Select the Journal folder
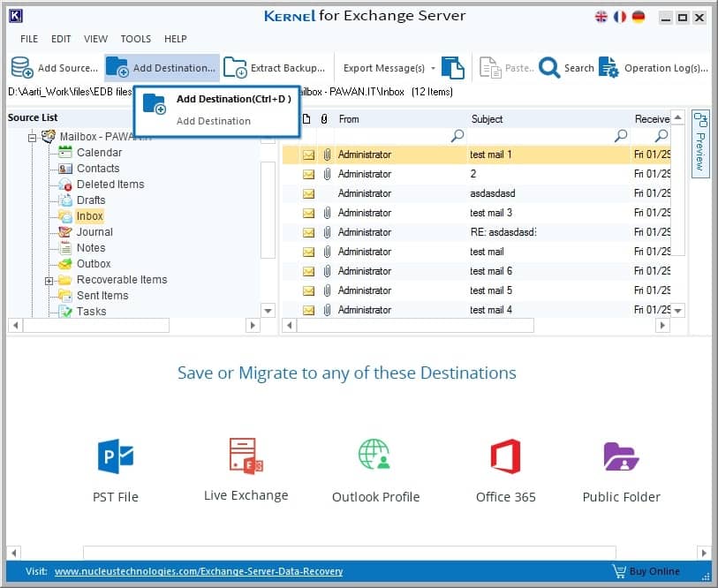The width and height of the screenshot is (718, 588). tap(94, 232)
